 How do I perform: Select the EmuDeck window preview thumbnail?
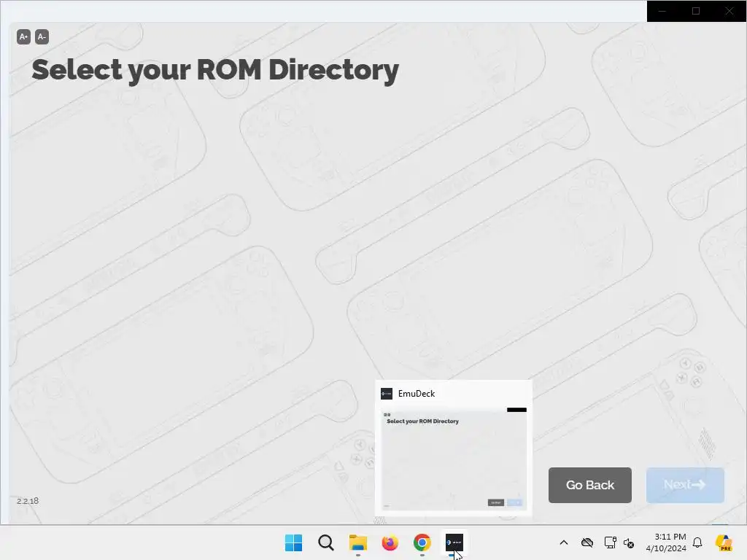(x=454, y=458)
